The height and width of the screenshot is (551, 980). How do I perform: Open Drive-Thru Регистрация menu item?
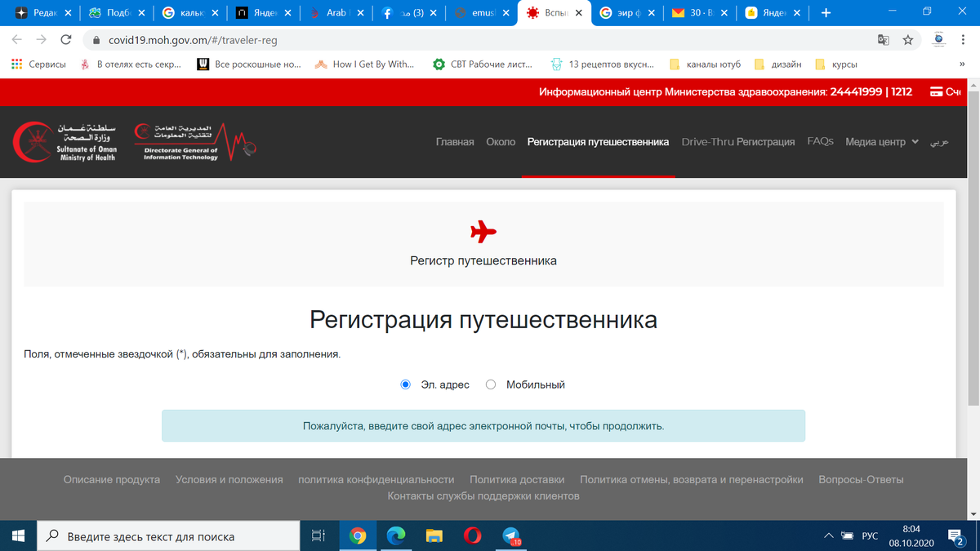pos(738,142)
